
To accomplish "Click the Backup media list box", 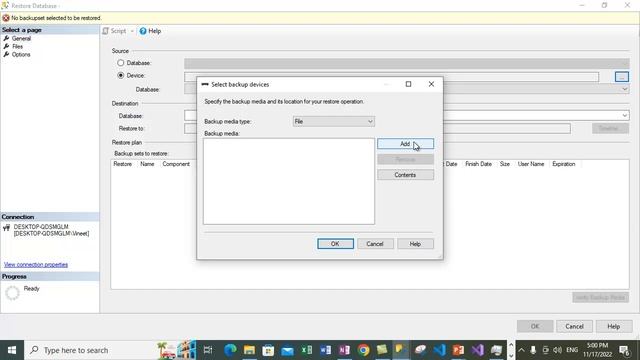I will (289, 181).
